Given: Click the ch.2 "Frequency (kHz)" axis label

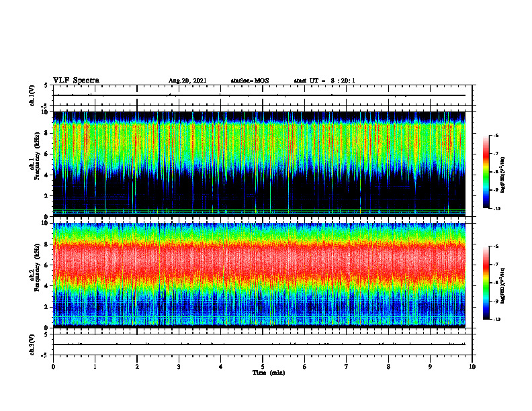Looking at the screenshot, I should [37, 267].
